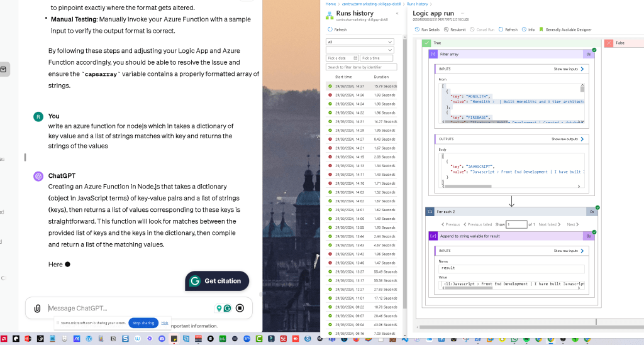Image resolution: width=644 pixels, height=345 pixels.
Task: Click the Filter array outputs Body horizontal scrollbar
Action: coord(468,186)
